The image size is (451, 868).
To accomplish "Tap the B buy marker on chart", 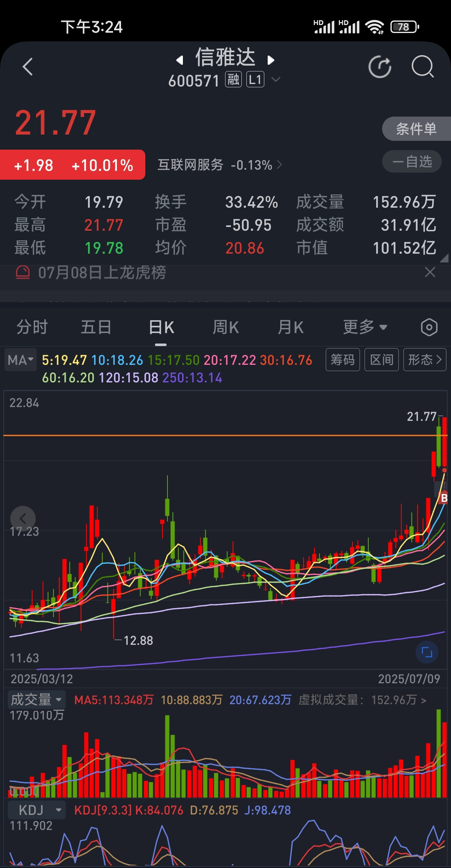I will coord(444,498).
